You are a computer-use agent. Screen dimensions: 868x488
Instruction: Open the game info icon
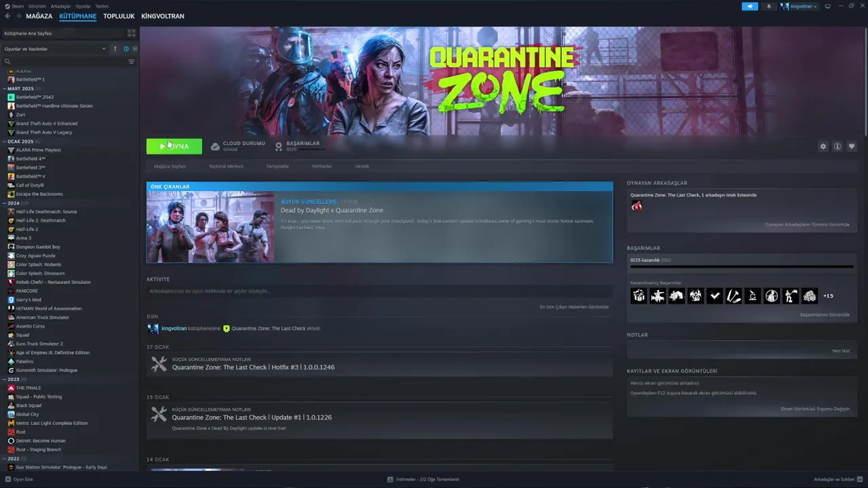[x=837, y=146]
